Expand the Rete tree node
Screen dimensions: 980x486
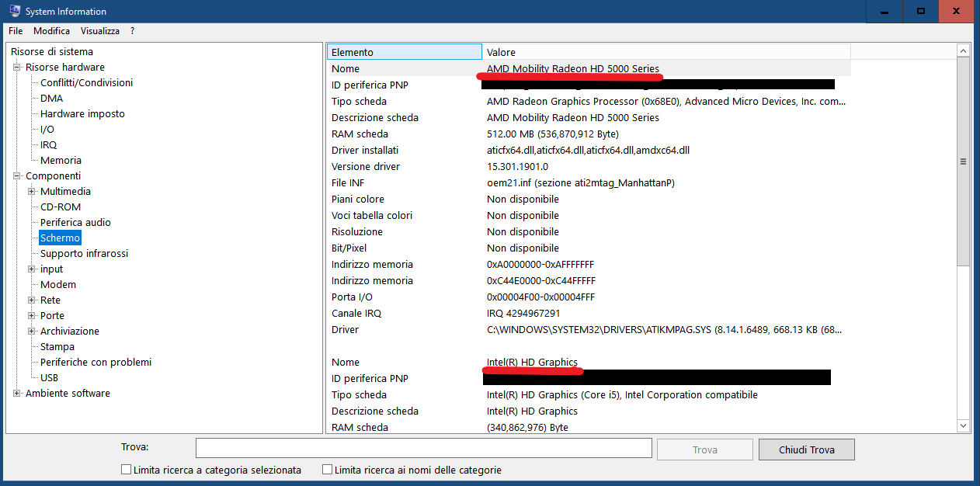(32, 300)
